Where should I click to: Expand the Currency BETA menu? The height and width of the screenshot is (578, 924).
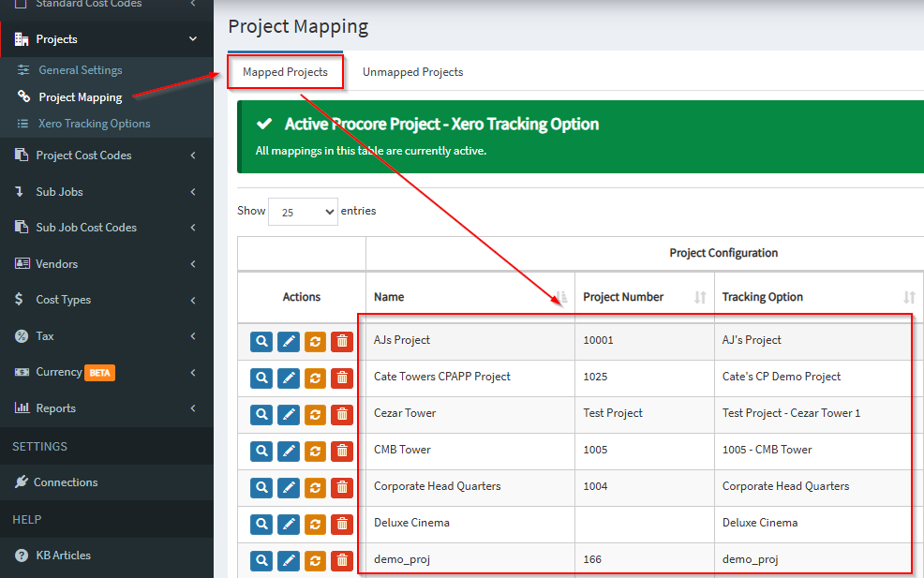tap(107, 372)
